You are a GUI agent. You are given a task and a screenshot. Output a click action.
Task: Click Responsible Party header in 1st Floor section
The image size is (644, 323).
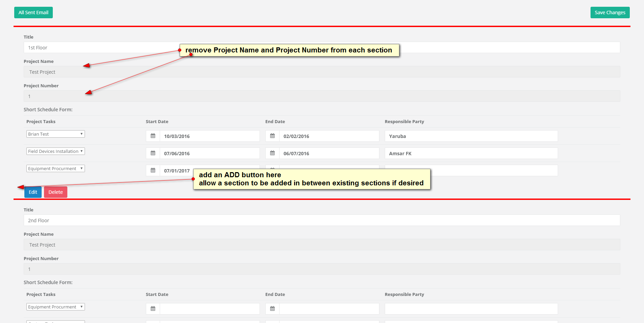404,121
